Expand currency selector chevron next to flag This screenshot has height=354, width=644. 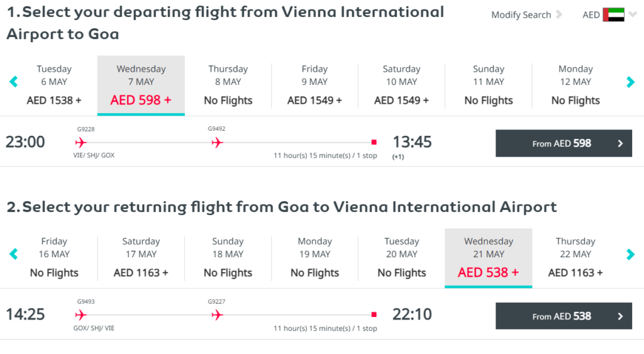(633, 15)
